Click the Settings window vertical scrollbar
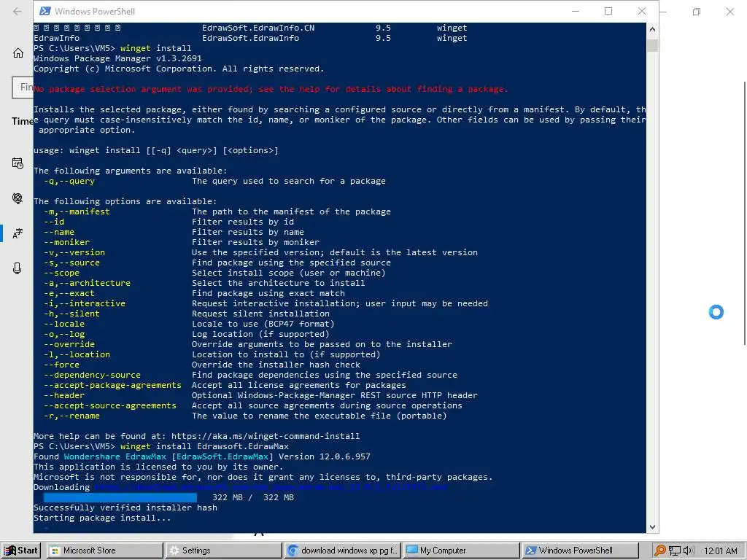The width and height of the screenshot is (747, 560). pos(745,213)
